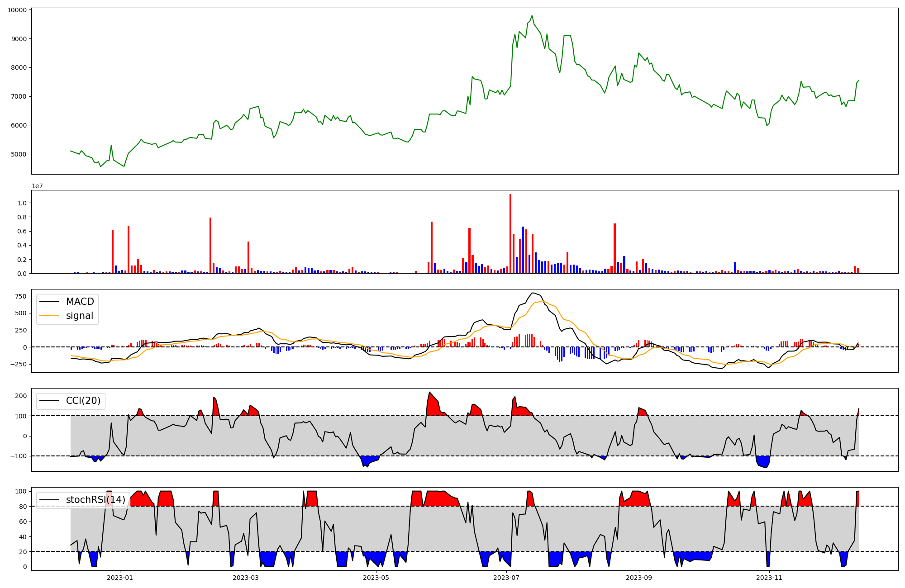Click the 2023-09 x-axis date label

(x=639, y=578)
